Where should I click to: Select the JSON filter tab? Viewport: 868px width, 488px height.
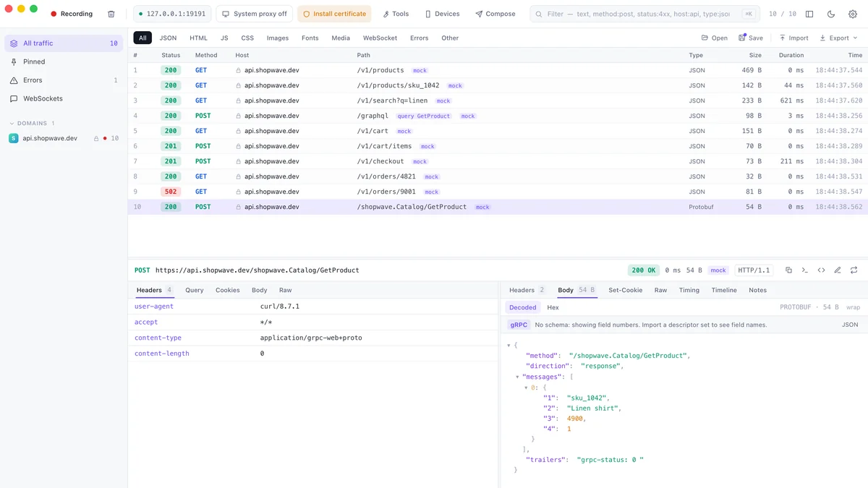pos(168,38)
